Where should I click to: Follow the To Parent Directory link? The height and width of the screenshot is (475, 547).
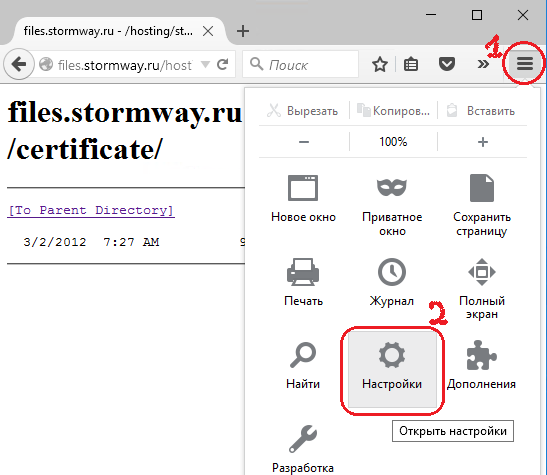(x=91, y=210)
